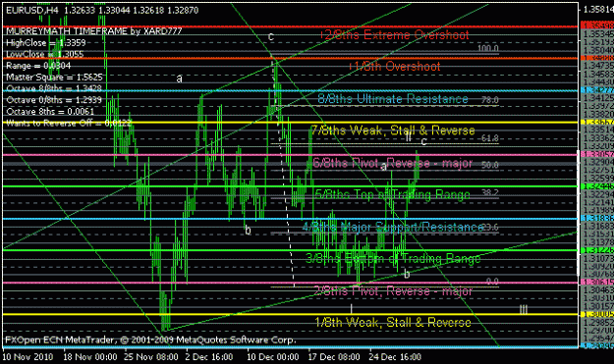Click the 'Master Square = 1.5625' value
This screenshot has height=364, width=614.
(x=54, y=78)
